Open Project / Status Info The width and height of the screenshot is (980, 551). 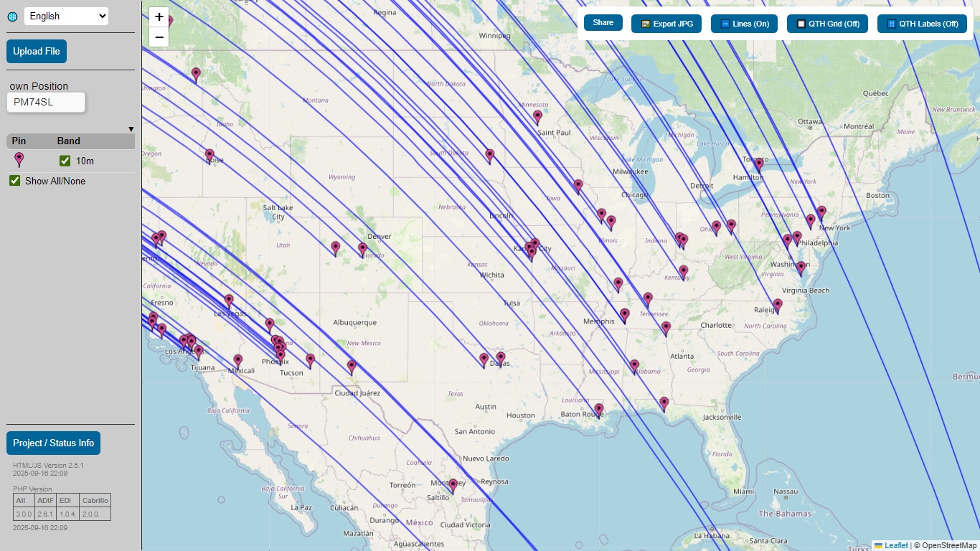(x=53, y=443)
